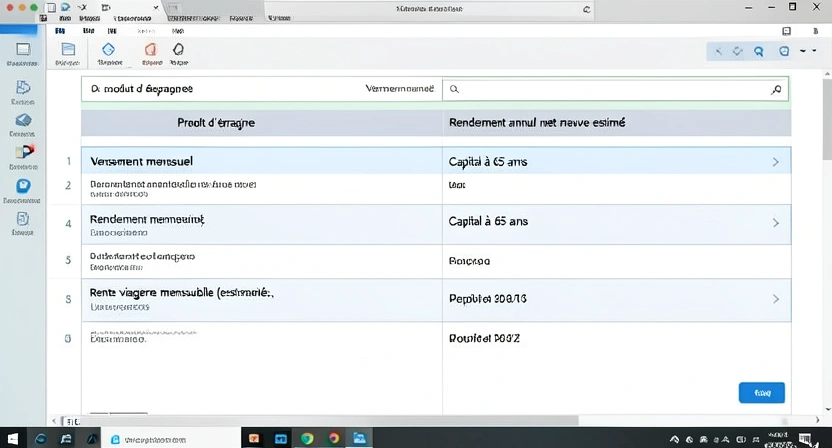
Task: Click the vertical scrollbar thumb on the right
Action: click(827, 119)
